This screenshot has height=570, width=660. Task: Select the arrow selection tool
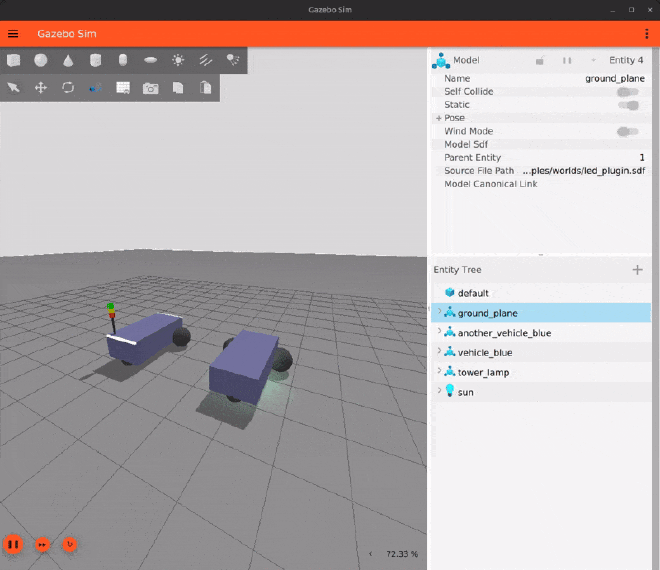(x=14, y=88)
